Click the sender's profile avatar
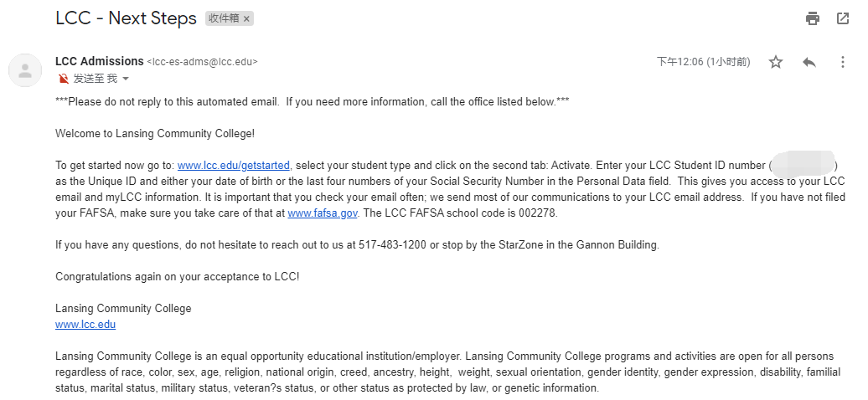The image size is (868, 400). point(25,70)
